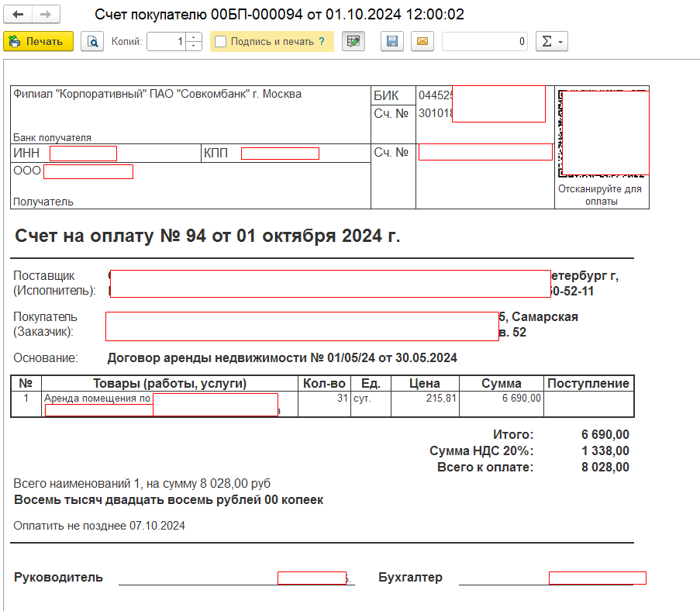
Task: Click the yellow Печать button
Action: tap(39, 42)
